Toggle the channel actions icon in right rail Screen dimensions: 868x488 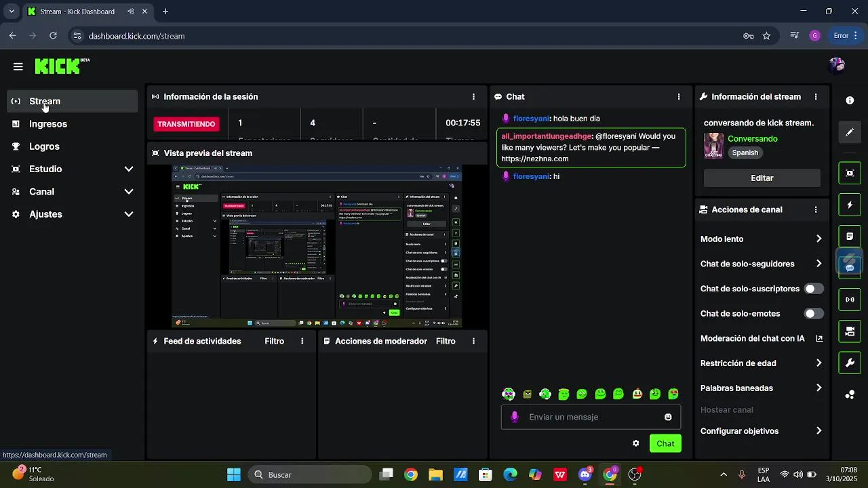pos(850,331)
